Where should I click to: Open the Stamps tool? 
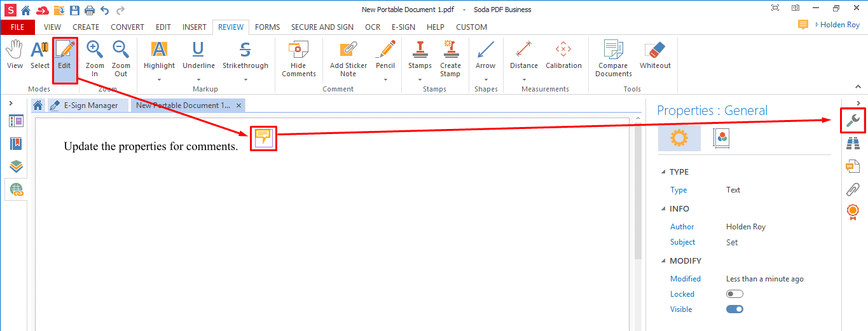[x=420, y=55]
